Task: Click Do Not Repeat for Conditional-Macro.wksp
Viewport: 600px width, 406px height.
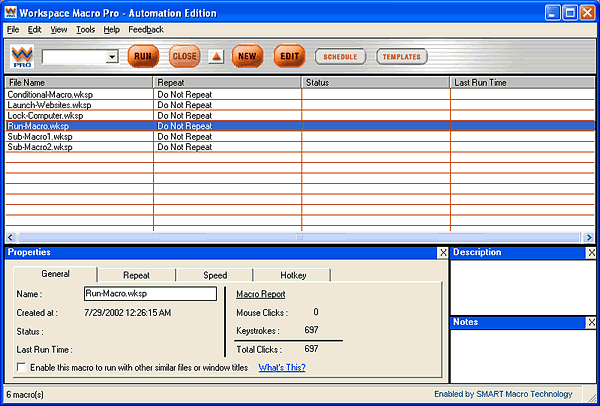Action: (184, 94)
